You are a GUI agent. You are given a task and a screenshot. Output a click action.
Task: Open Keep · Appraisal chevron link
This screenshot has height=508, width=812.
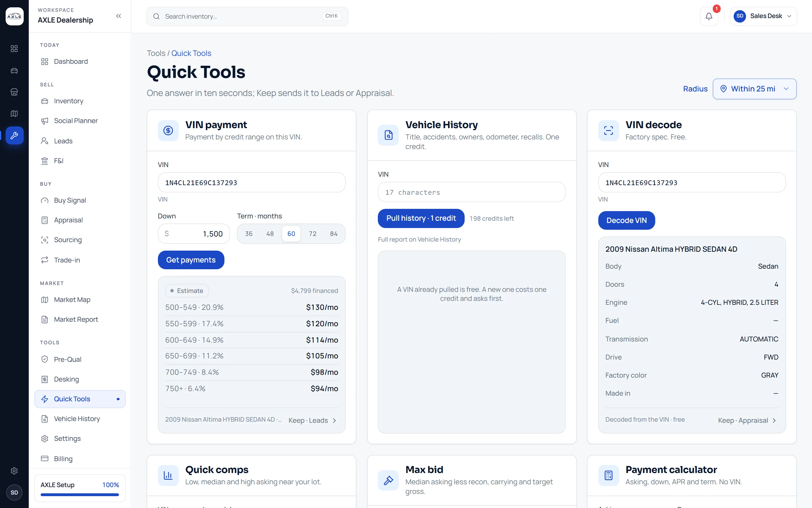747,420
